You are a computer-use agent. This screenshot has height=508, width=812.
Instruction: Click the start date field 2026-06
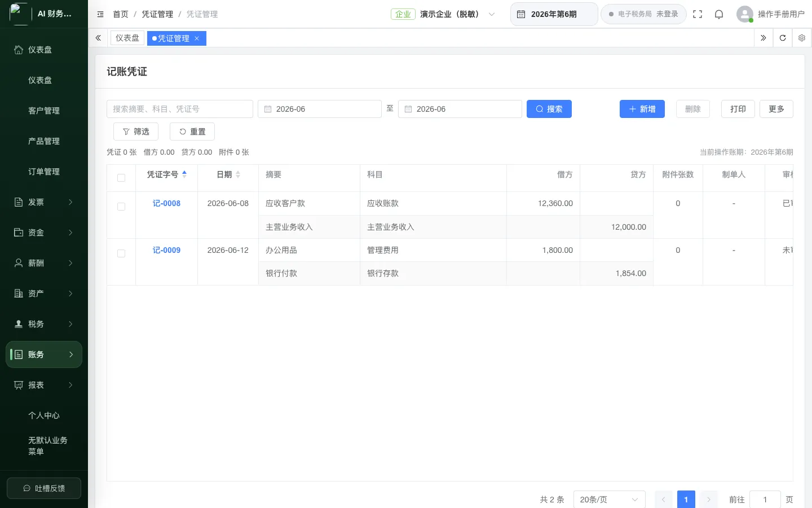click(x=320, y=109)
